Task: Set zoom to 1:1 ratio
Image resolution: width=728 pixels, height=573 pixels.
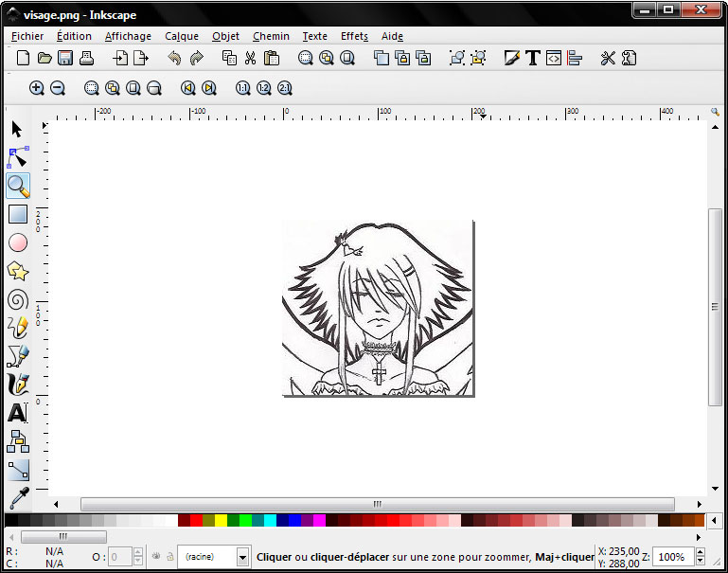Action: [242, 88]
